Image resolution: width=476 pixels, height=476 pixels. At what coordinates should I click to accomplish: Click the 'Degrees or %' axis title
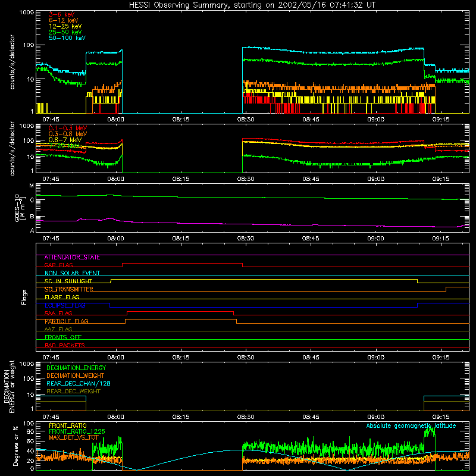coord(15,446)
